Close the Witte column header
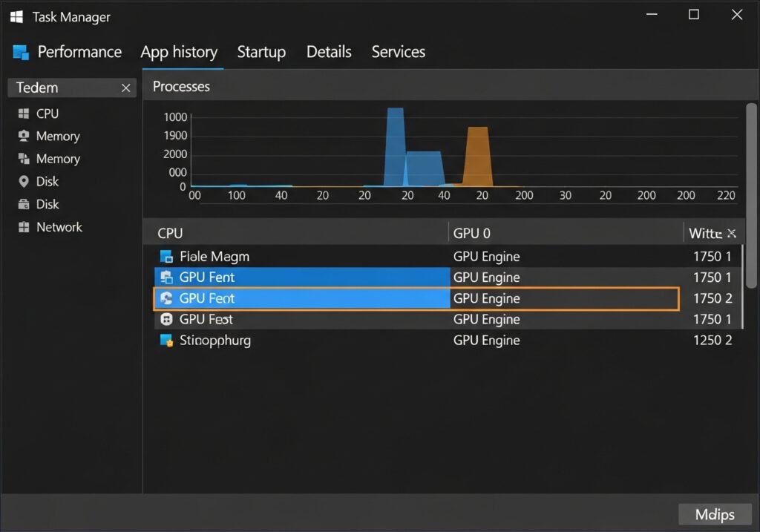Image resolution: width=760 pixels, height=532 pixels. coord(732,233)
